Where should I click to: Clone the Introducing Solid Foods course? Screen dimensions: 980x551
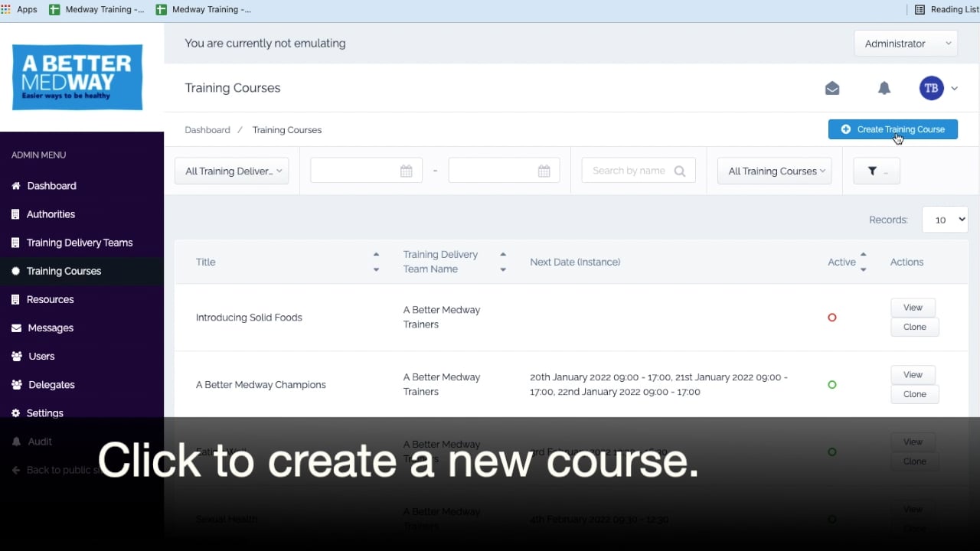(x=915, y=327)
